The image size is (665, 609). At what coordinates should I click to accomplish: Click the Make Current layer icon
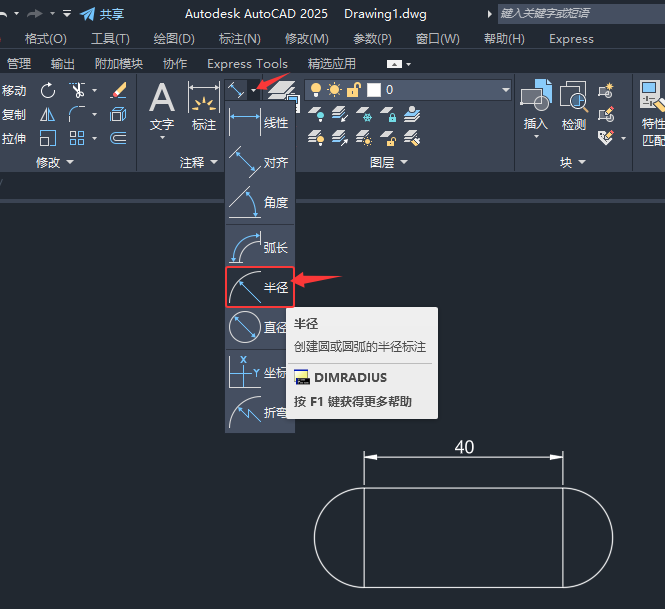pos(412,114)
